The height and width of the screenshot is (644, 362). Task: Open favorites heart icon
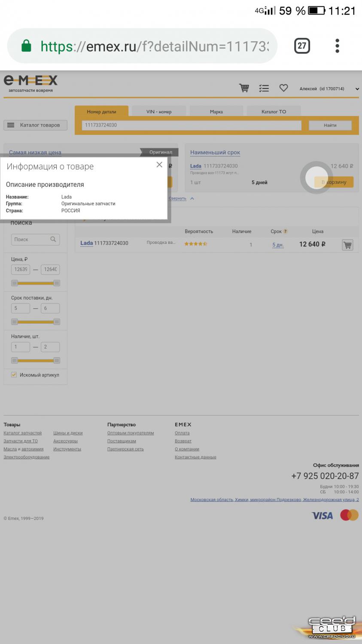point(283,88)
